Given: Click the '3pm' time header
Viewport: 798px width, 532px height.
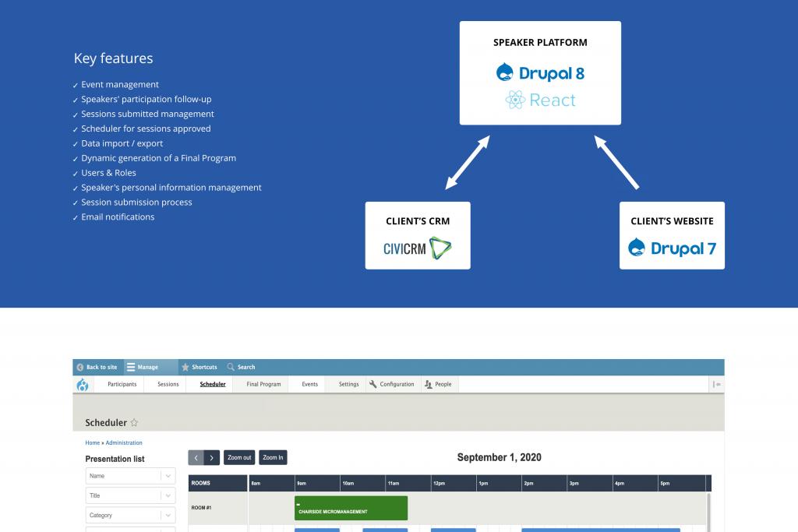Looking at the screenshot, I should click(574, 483).
